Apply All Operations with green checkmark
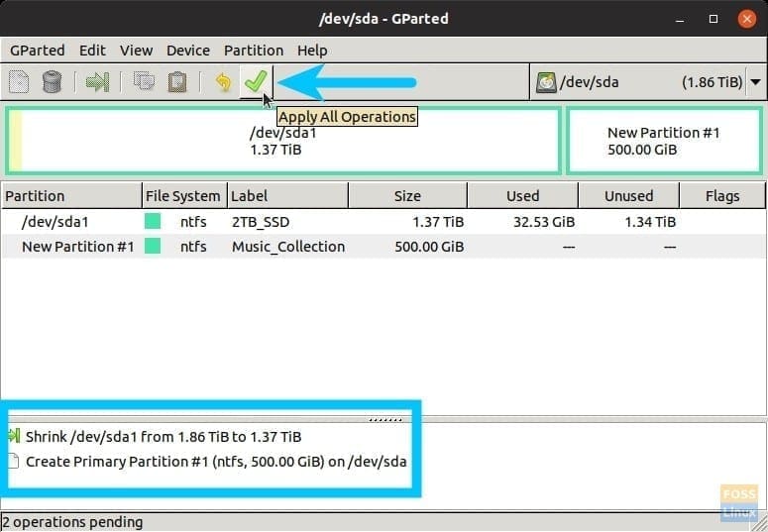 point(256,81)
